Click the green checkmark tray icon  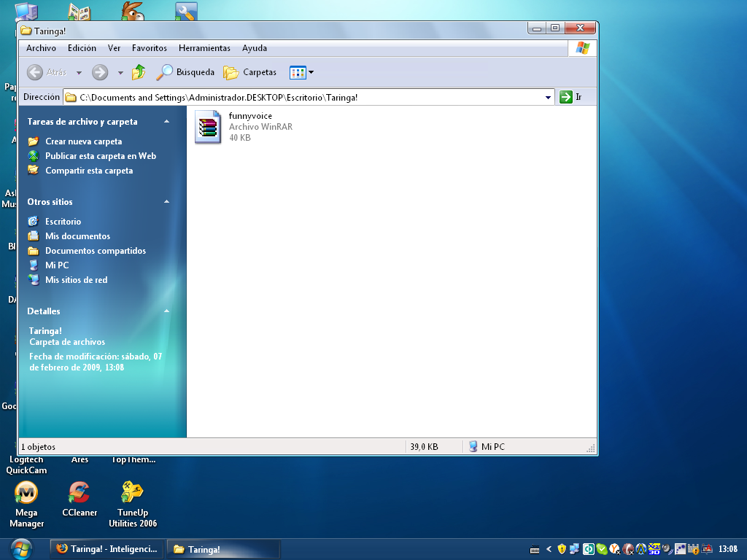602,549
